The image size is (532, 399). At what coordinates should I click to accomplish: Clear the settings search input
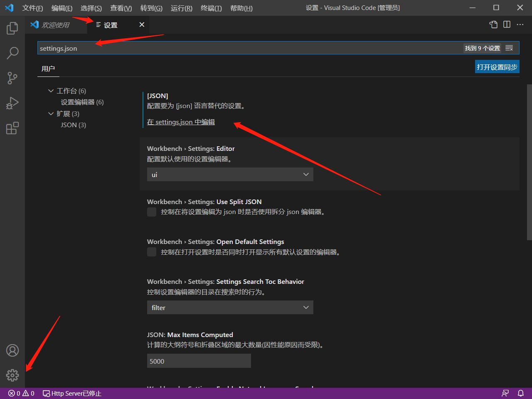point(509,48)
